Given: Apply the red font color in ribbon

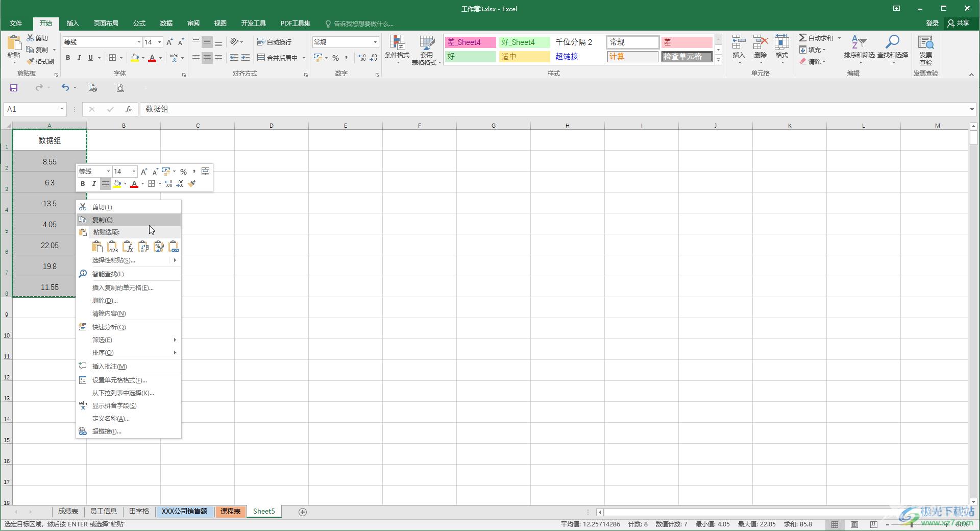Looking at the screenshot, I should pos(152,58).
